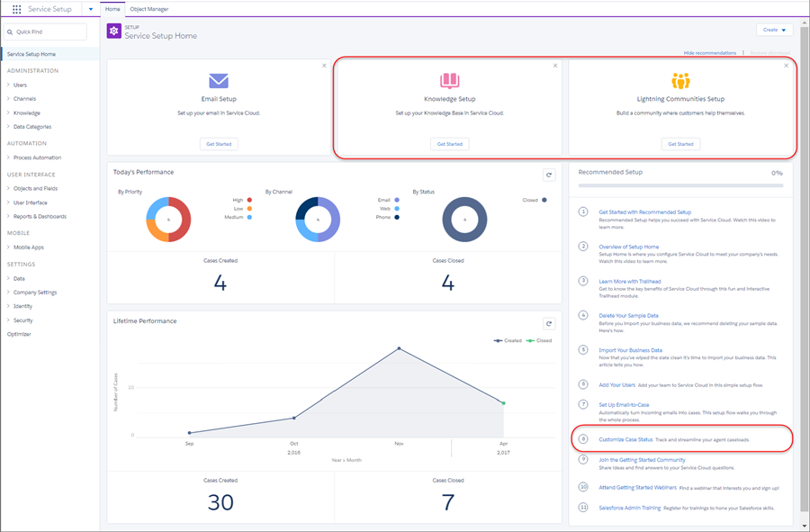This screenshot has height=532, width=810.
Task: Refresh the Today's Performance panel
Action: (x=549, y=176)
